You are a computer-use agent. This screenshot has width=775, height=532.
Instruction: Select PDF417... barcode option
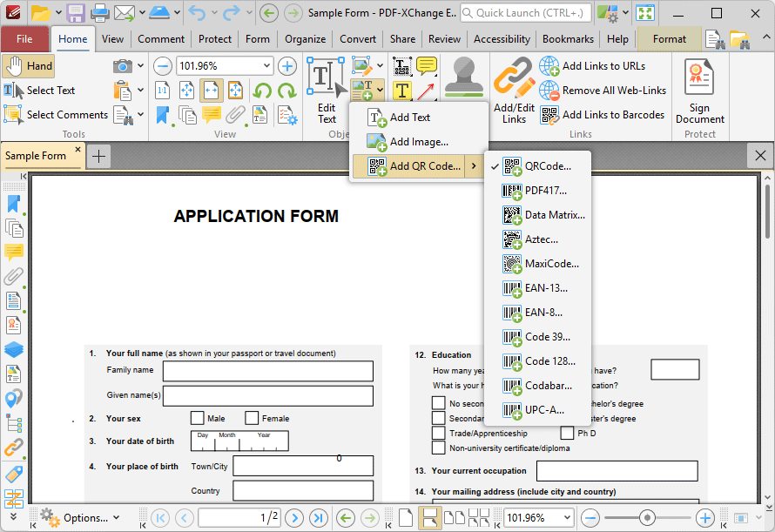click(538, 191)
